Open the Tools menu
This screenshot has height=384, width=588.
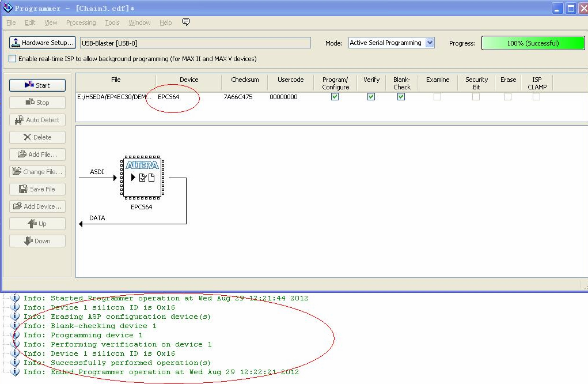(112, 22)
